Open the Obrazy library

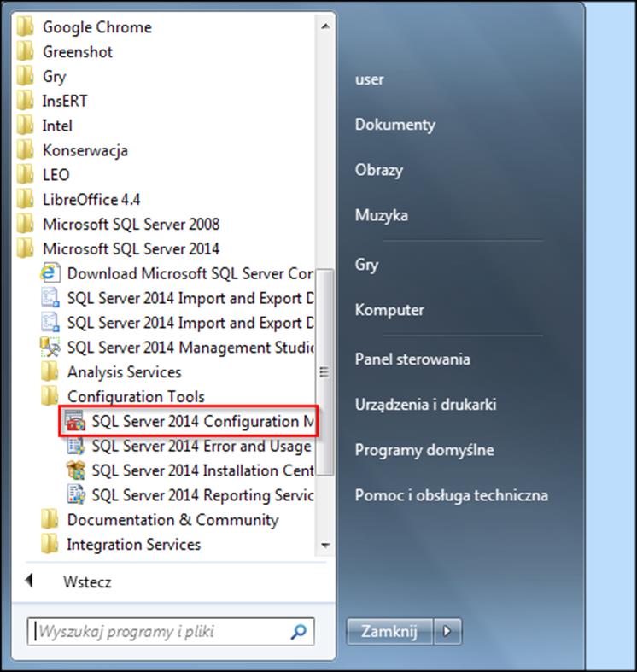[379, 170]
